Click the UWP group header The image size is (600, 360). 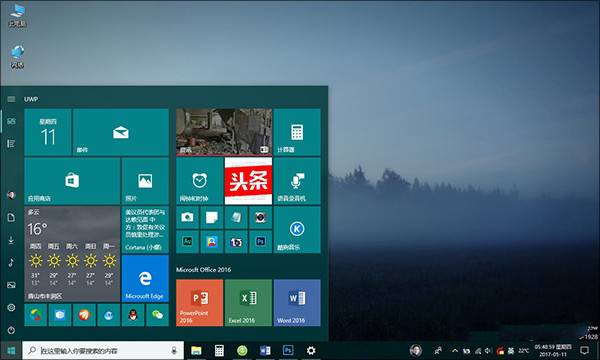pos(31,99)
